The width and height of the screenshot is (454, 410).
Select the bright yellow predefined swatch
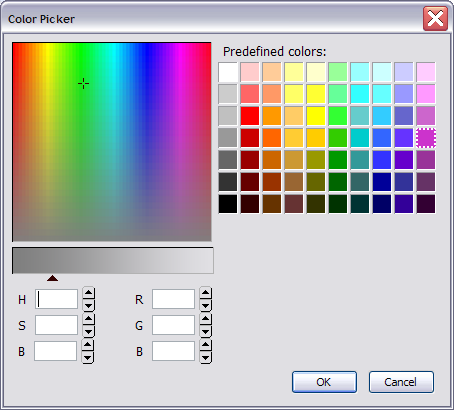click(316, 116)
